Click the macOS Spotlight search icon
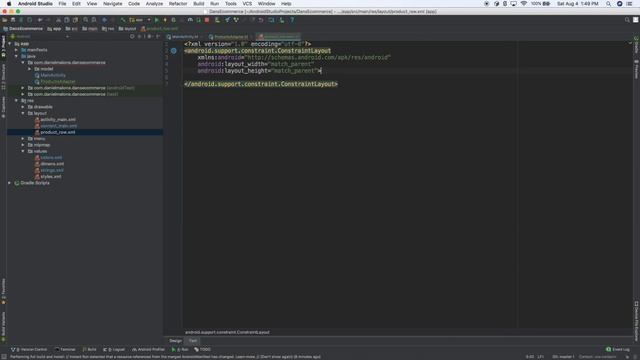This screenshot has width=640, height=360. [x=608, y=4]
